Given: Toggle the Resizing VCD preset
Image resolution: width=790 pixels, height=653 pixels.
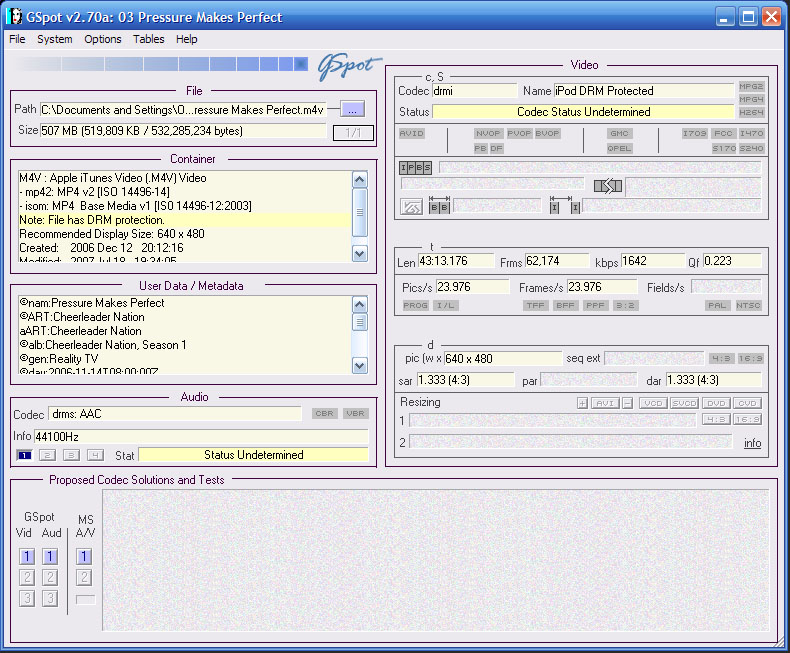Looking at the screenshot, I should (653, 404).
